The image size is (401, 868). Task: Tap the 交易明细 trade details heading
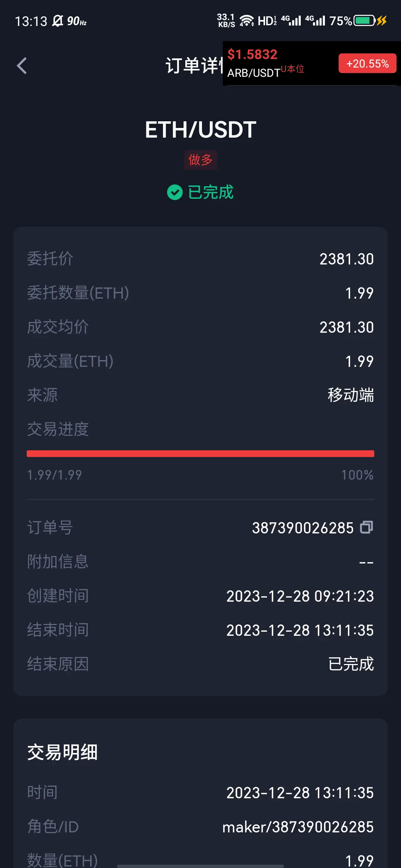click(x=62, y=752)
